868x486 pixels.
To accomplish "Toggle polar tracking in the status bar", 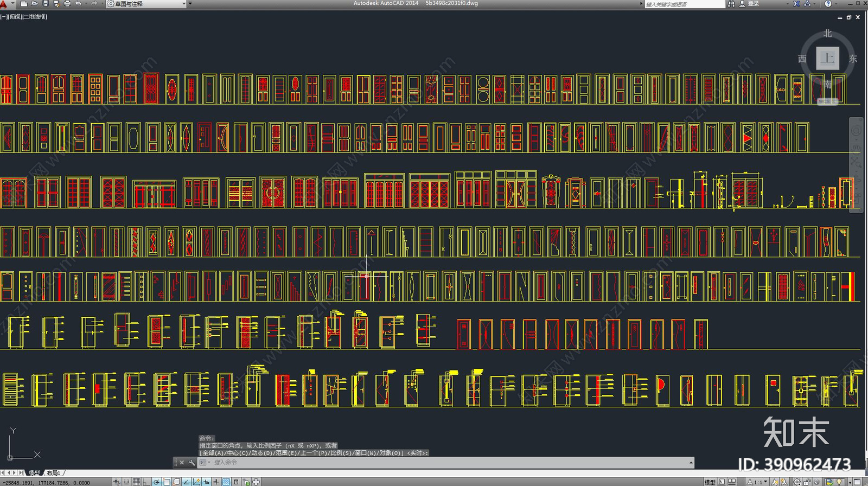I will pyautogui.click(x=157, y=482).
